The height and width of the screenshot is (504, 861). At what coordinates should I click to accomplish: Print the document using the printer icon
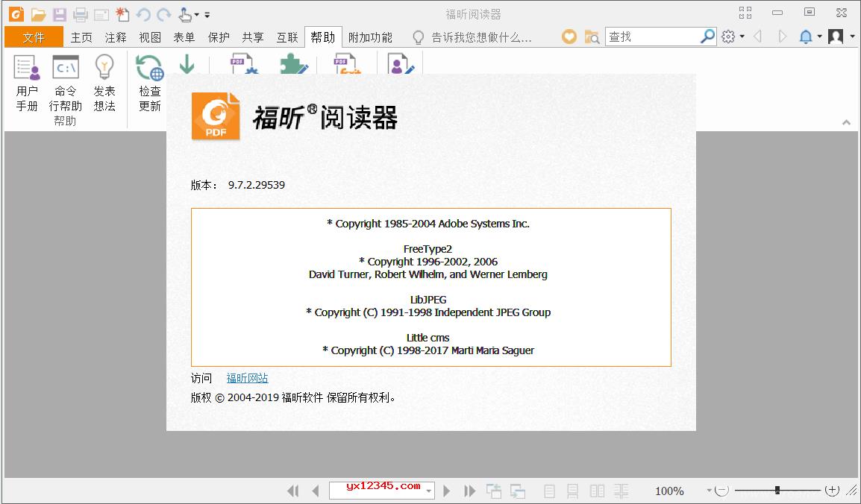[80, 15]
